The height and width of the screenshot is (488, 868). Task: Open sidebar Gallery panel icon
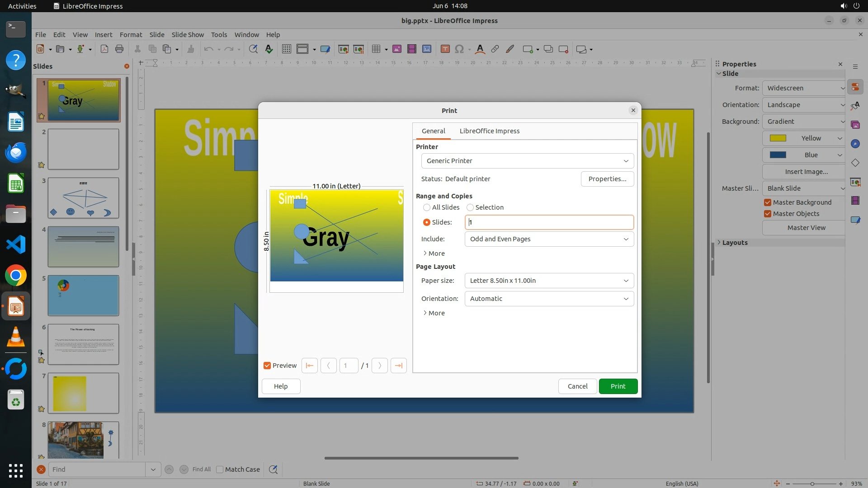point(855,125)
